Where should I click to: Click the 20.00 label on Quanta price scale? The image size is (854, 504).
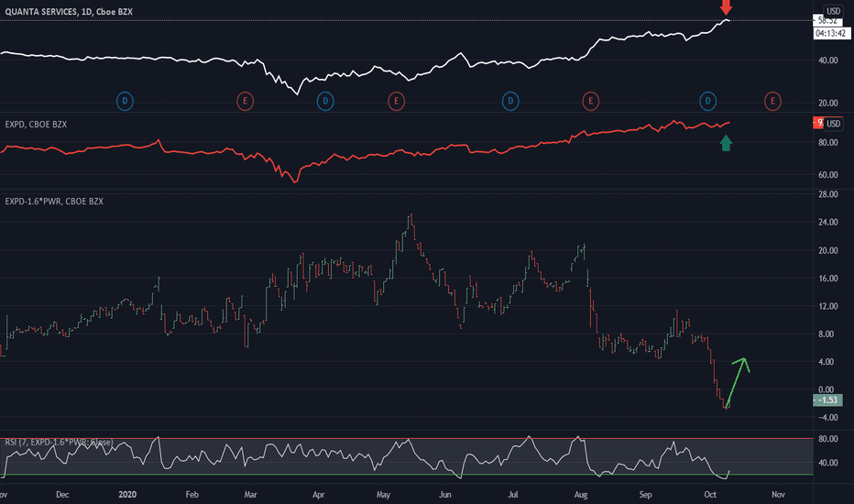(x=827, y=103)
